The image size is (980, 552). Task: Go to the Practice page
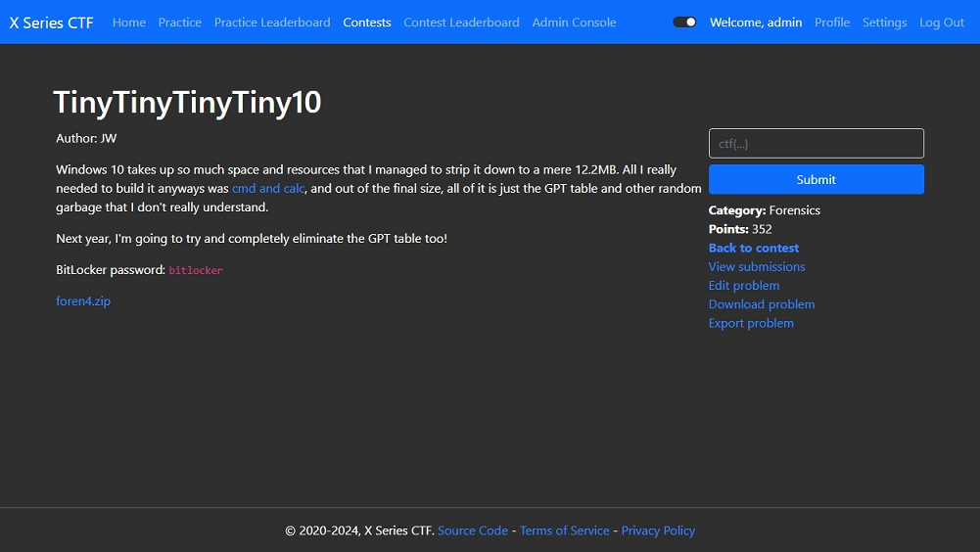180,23
